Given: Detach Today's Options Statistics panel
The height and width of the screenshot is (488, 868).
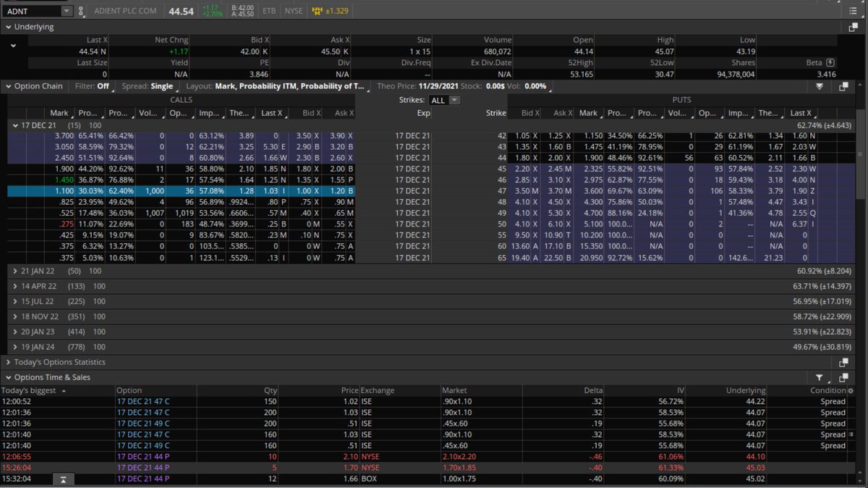Looking at the screenshot, I should 843,362.
